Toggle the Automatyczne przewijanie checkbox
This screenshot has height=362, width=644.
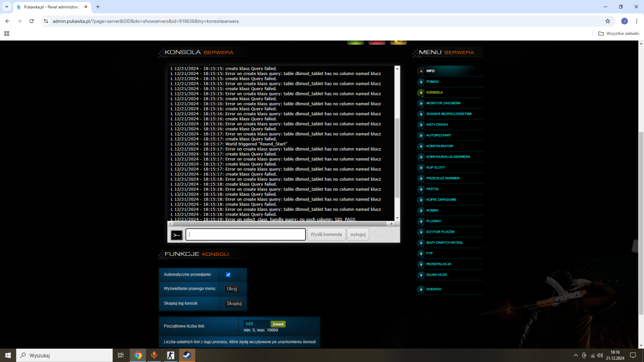[228, 275]
